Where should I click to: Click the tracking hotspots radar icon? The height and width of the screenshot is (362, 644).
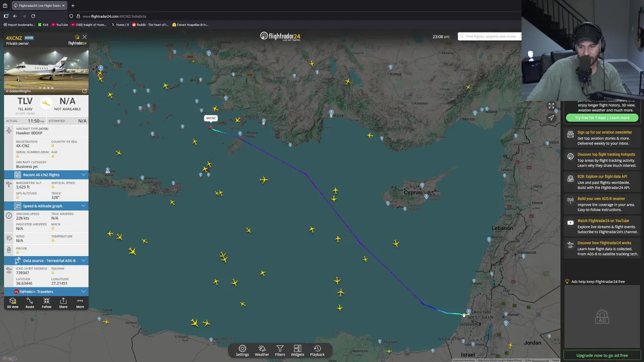pos(570,156)
